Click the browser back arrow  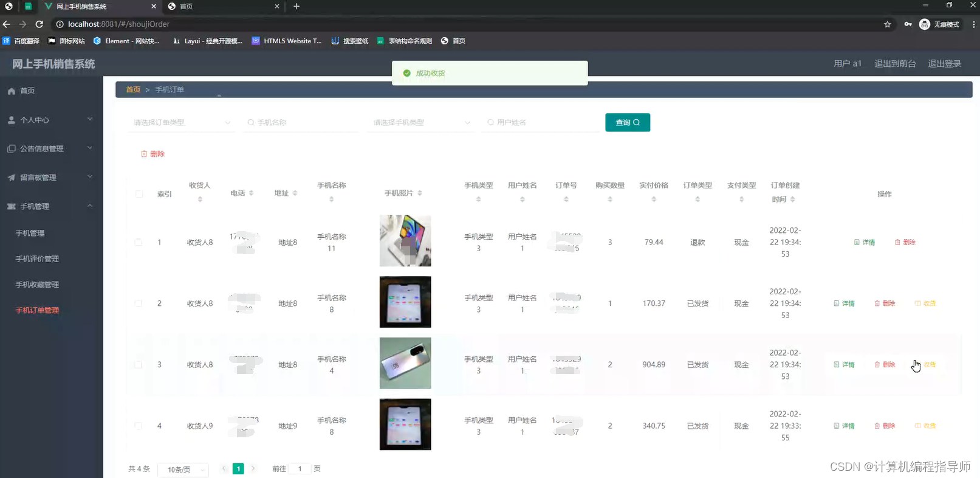[x=7, y=24]
